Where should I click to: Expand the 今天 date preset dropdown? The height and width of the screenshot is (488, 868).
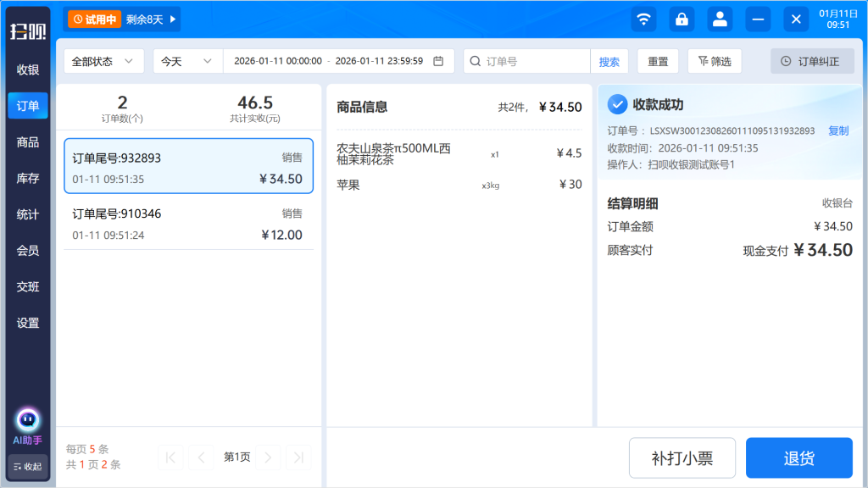[x=187, y=61]
